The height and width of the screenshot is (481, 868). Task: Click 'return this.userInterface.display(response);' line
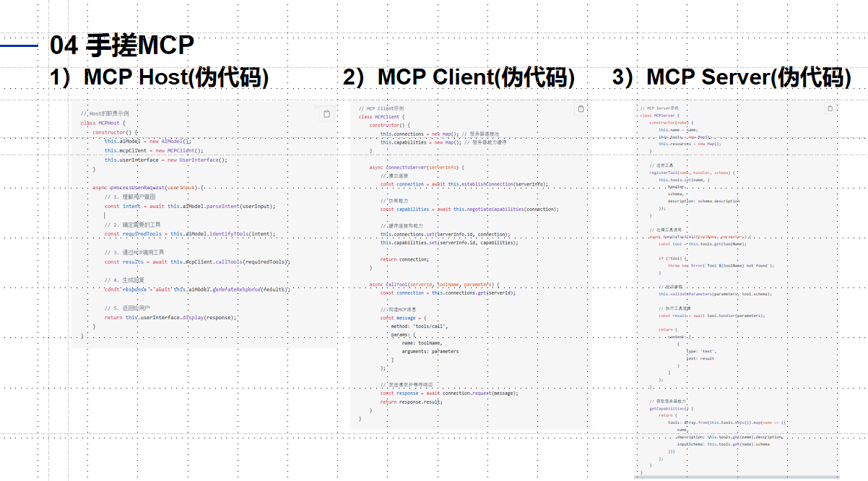(x=170, y=318)
